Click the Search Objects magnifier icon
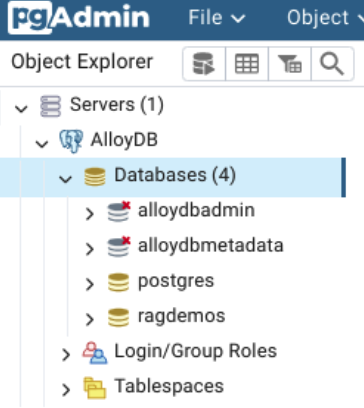Image resolution: width=364 pixels, height=408 pixels. 332,64
